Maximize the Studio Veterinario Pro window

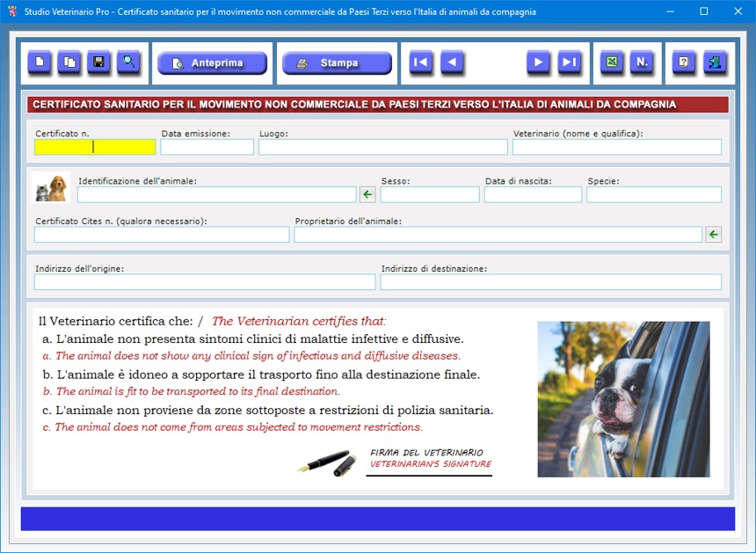[704, 11]
